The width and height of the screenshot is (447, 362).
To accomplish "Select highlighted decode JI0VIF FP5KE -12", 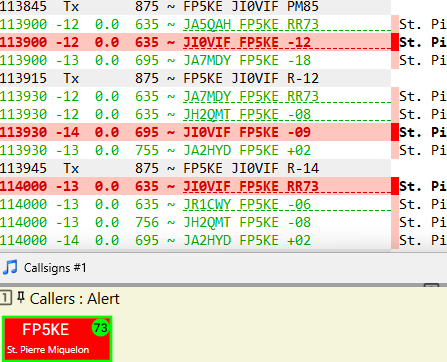I will (x=195, y=42).
